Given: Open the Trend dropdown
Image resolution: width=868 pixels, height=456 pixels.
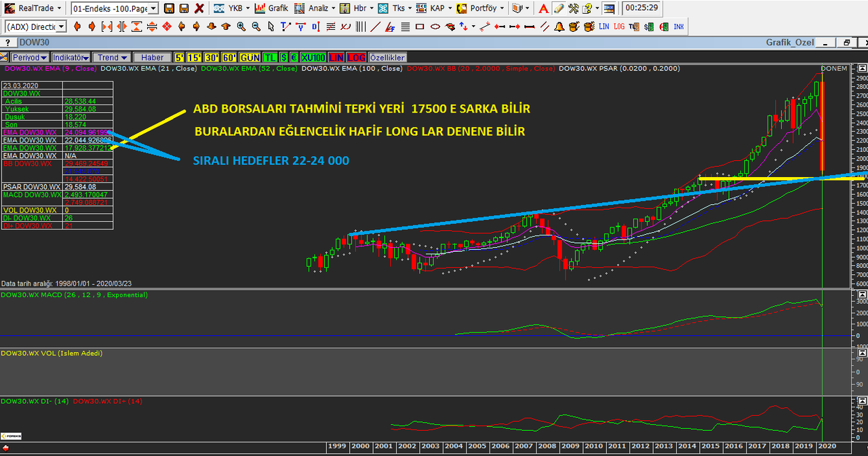Looking at the screenshot, I should 112,58.
